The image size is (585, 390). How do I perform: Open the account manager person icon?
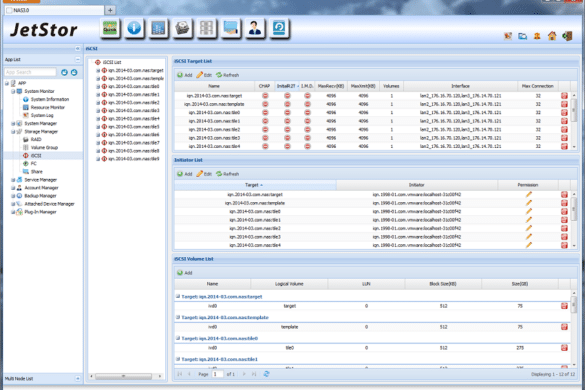[x=255, y=28]
